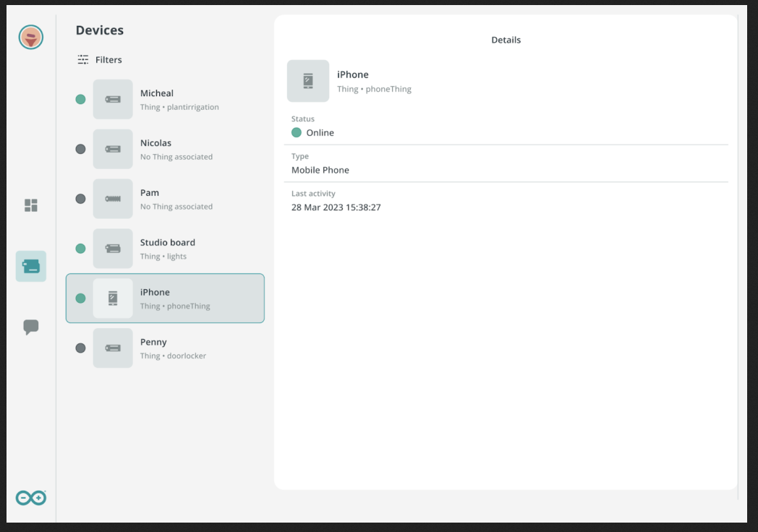Click Nicolas's grey offline status dot
The width and height of the screenshot is (758, 532).
click(x=81, y=150)
